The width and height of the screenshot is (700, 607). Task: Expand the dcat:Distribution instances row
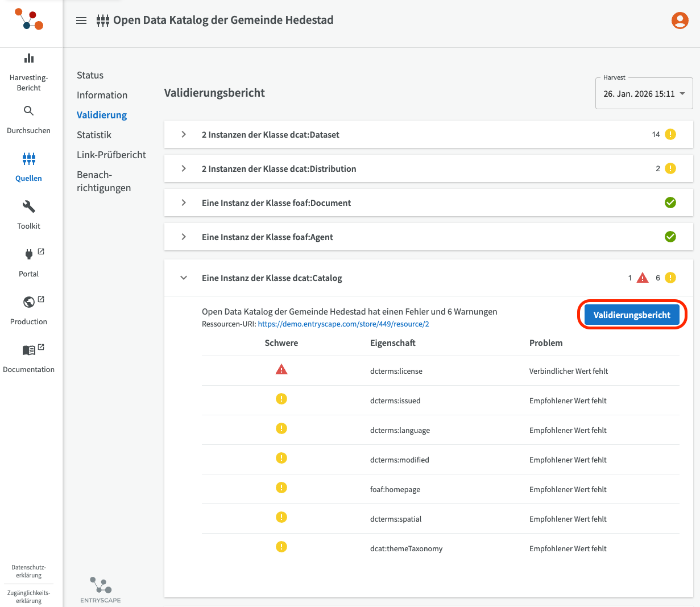[184, 169]
